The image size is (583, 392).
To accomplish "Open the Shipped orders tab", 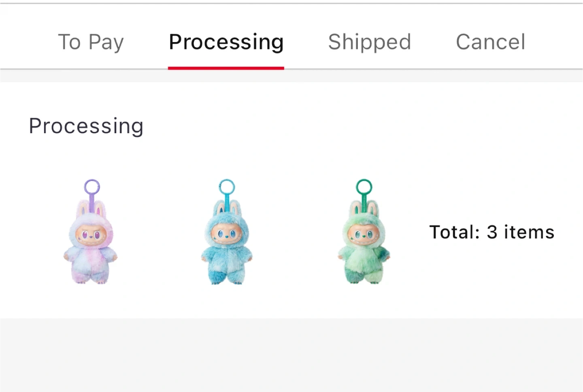I will (369, 42).
